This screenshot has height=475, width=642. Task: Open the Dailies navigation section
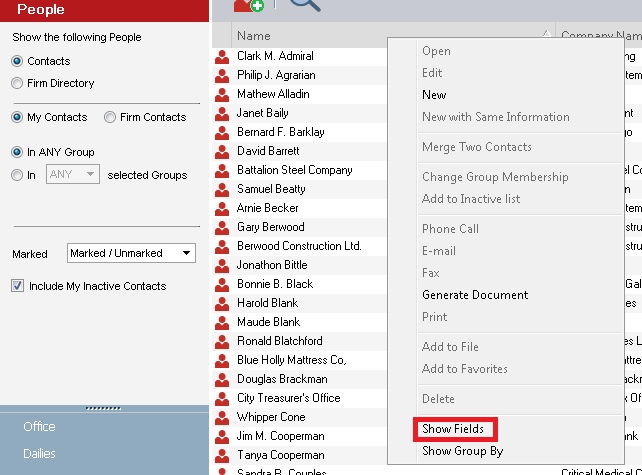pos(40,454)
